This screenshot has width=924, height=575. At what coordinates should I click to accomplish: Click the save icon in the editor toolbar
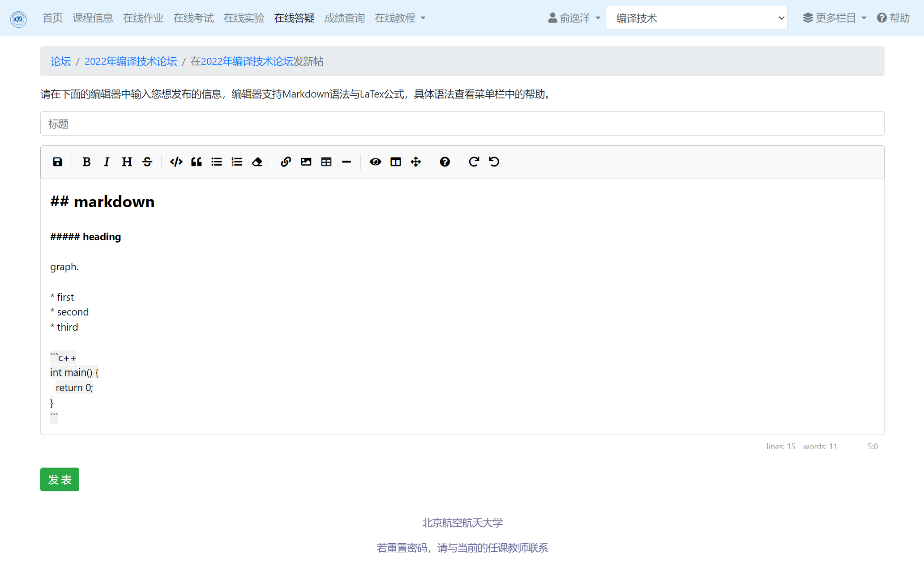tap(58, 162)
